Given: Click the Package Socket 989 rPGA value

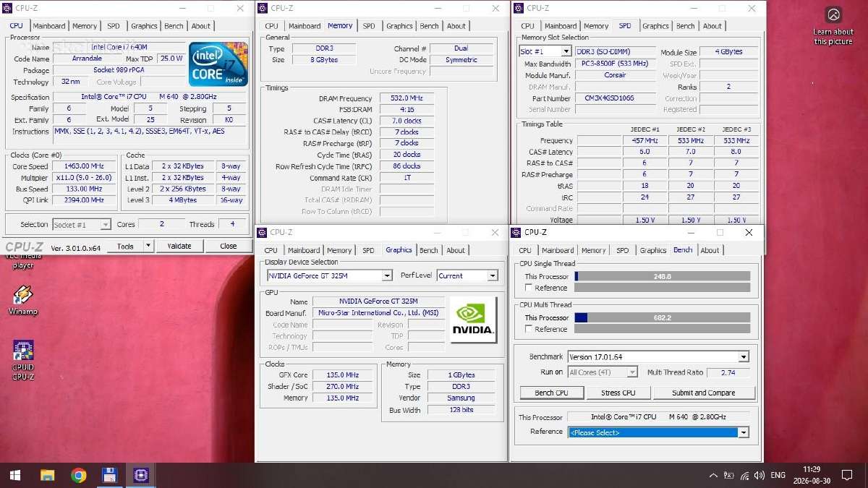Looking at the screenshot, I should pos(119,70).
